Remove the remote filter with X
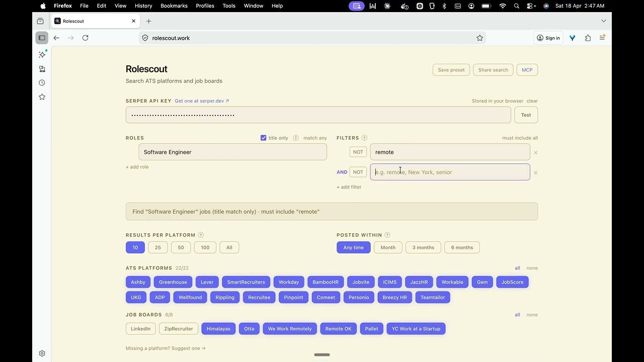Viewport: 644px width, 362px height. pyautogui.click(x=535, y=152)
